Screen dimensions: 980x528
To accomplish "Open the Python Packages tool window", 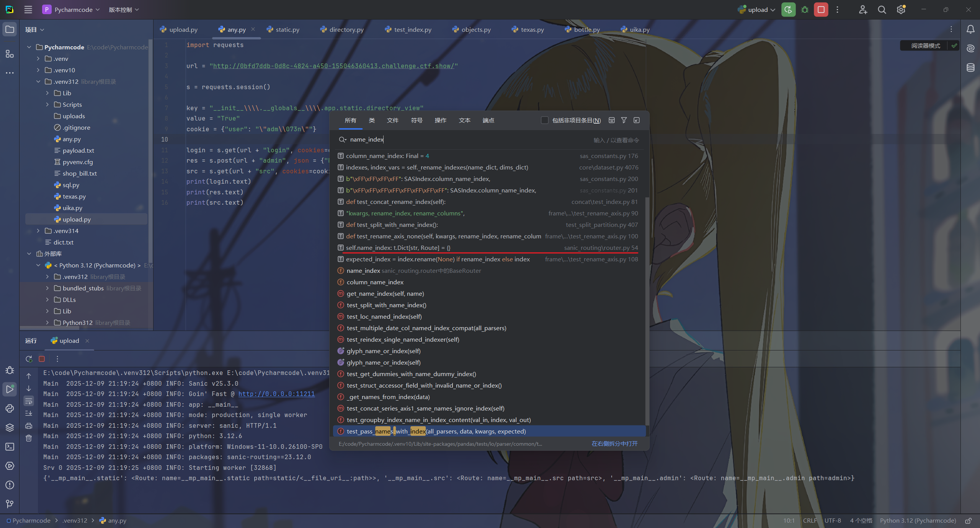I will click(10, 427).
